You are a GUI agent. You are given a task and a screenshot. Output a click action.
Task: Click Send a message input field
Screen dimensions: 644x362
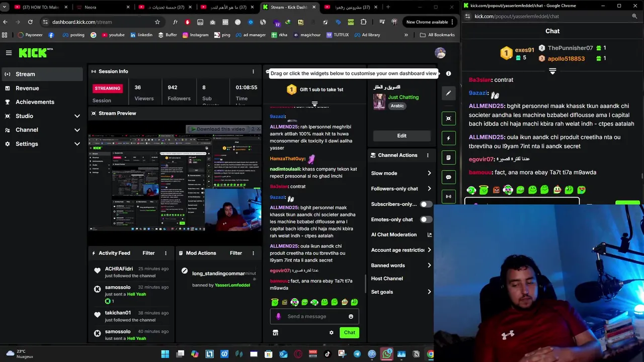tap(314, 316)
